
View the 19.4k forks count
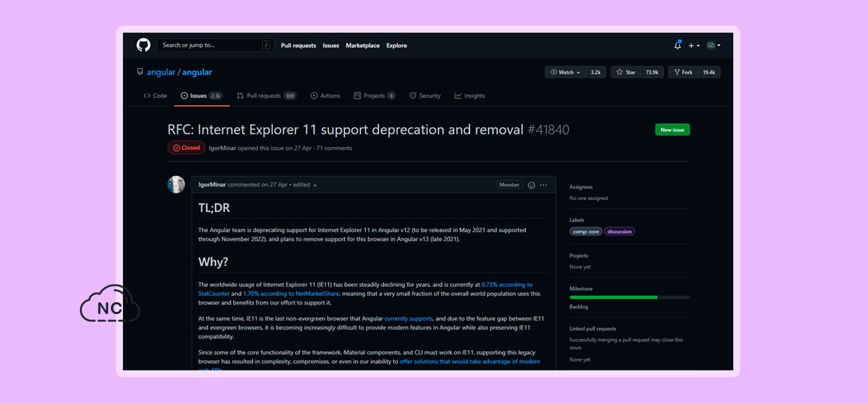point(709,72)
